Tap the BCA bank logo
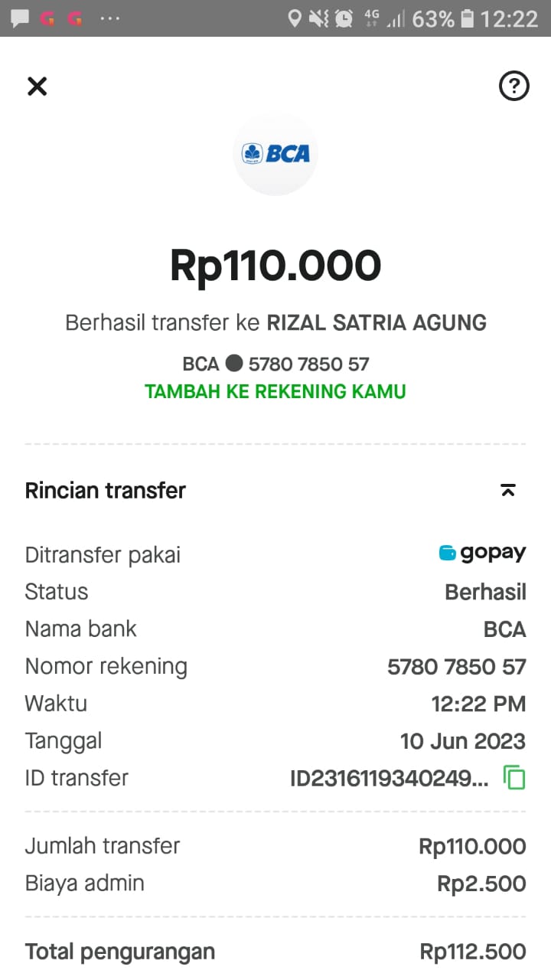The width and height of the screenshot is (551, 980). coord(275,154)
